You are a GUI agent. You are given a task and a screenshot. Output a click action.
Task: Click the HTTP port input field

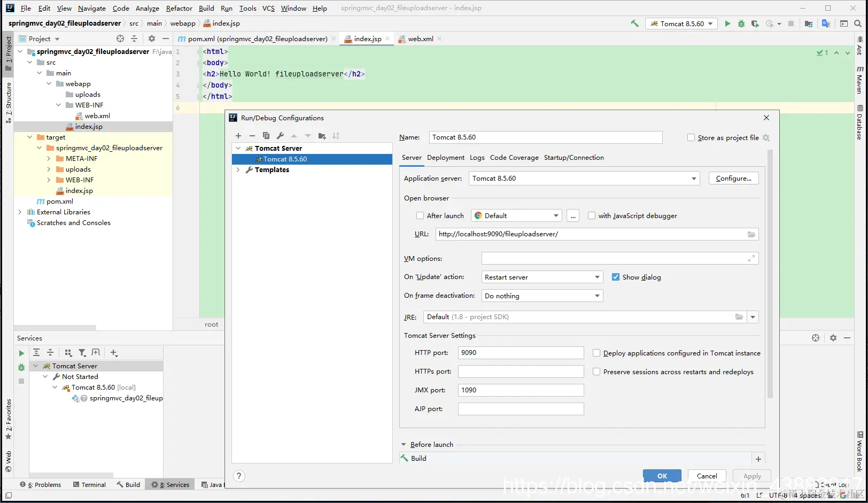(521, 353)
